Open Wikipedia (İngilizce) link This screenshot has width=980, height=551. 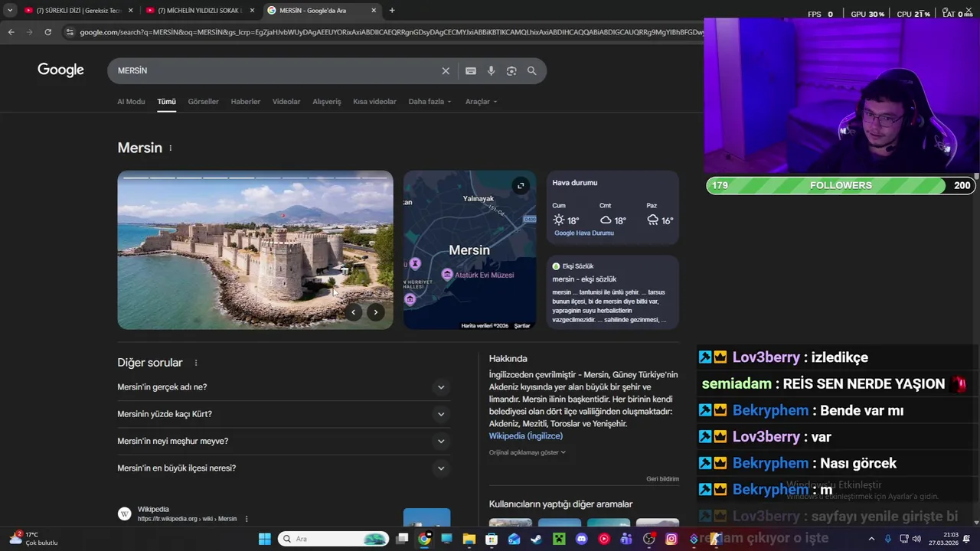(526, 436)
